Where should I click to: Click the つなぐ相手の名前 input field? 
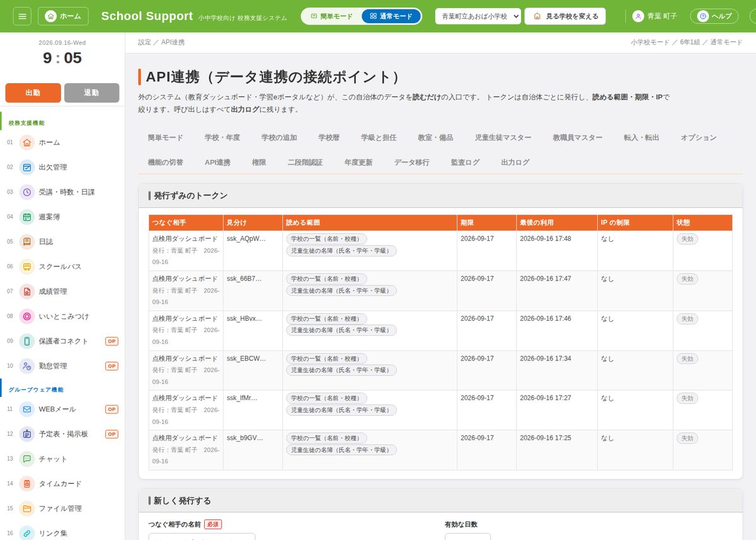(x=202, y=537)
